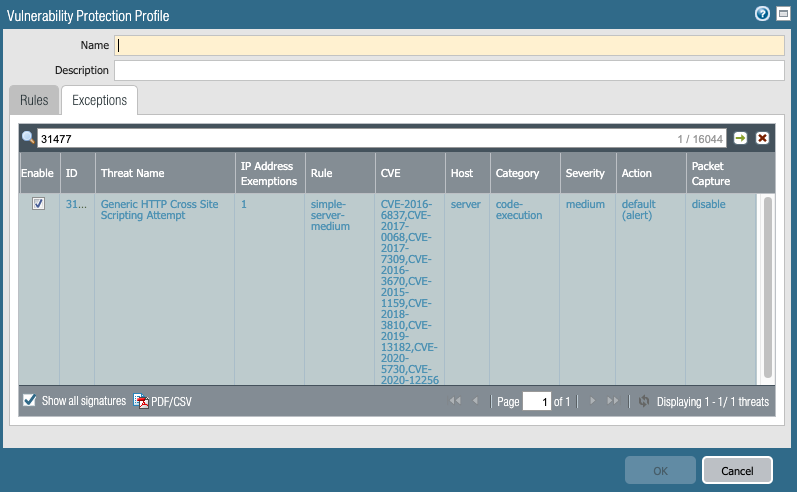The image size is (797, 492).
Task: Open the help icon in title bar
Action: pyautogui.click(x=763, y=14)
